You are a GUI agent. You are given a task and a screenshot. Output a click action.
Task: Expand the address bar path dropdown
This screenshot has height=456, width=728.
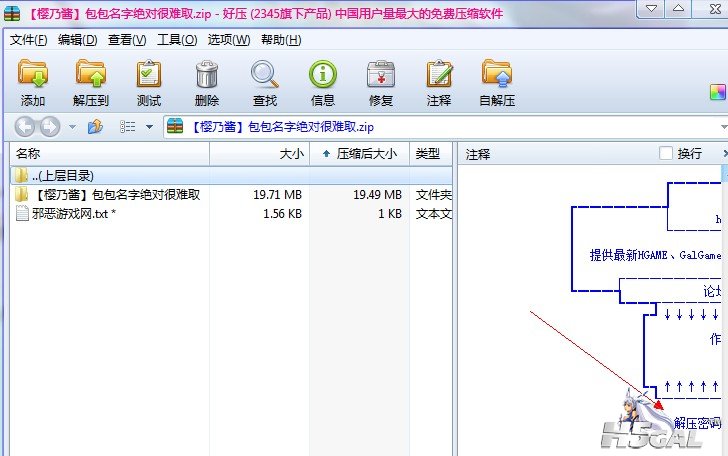point(724,127)
